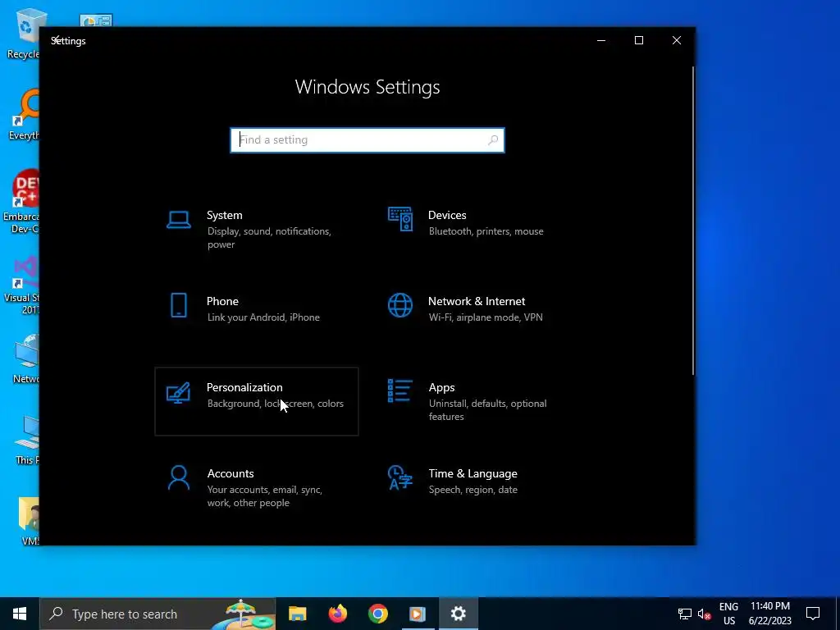Open the Network desktop icon

click(x=25, y=359)
